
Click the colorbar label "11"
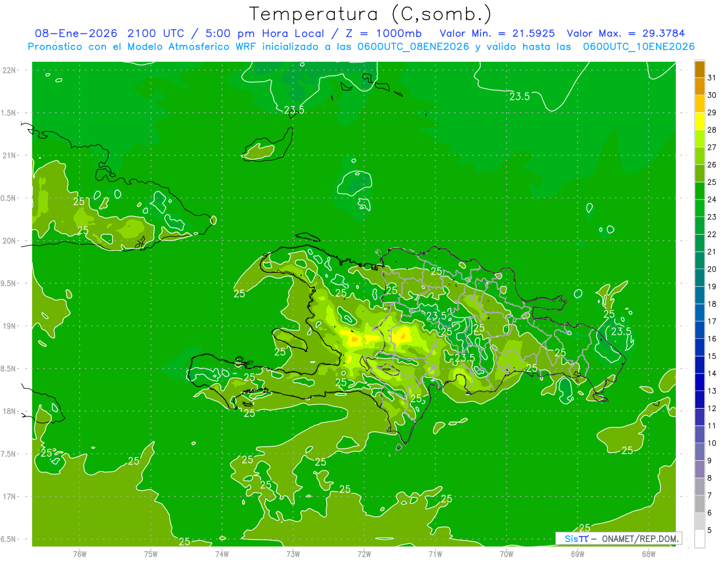point(712,426)
